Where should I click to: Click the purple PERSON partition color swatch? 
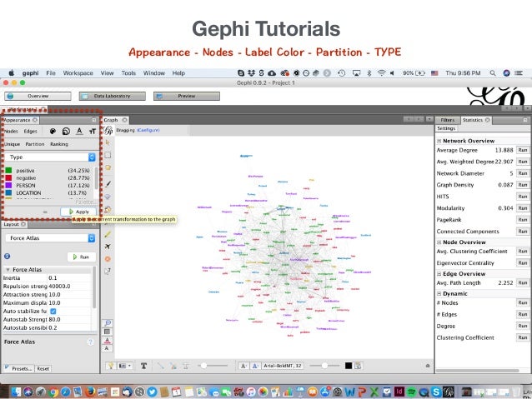click(x=9, y=185)
